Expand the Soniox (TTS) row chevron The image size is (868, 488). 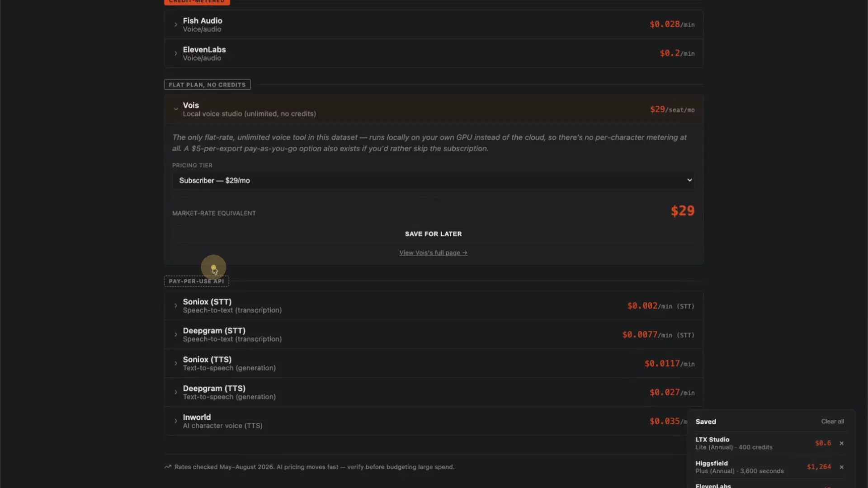[176, 364]
